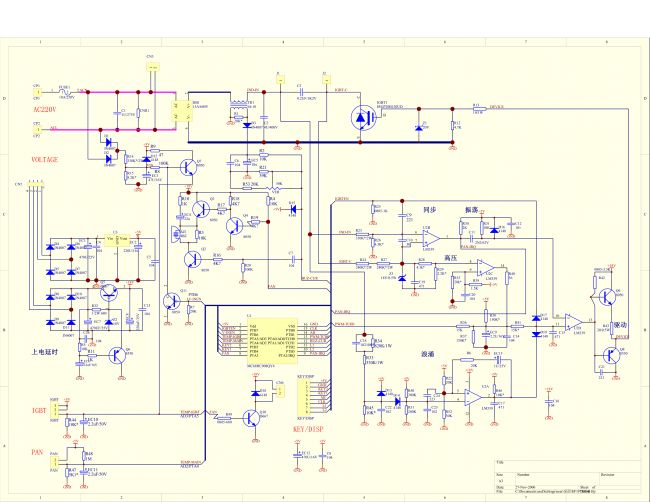Select the buzzer speaker symbol
This screenshot has width=650, height=502.
pyautogui.click(x=176, y=234)
